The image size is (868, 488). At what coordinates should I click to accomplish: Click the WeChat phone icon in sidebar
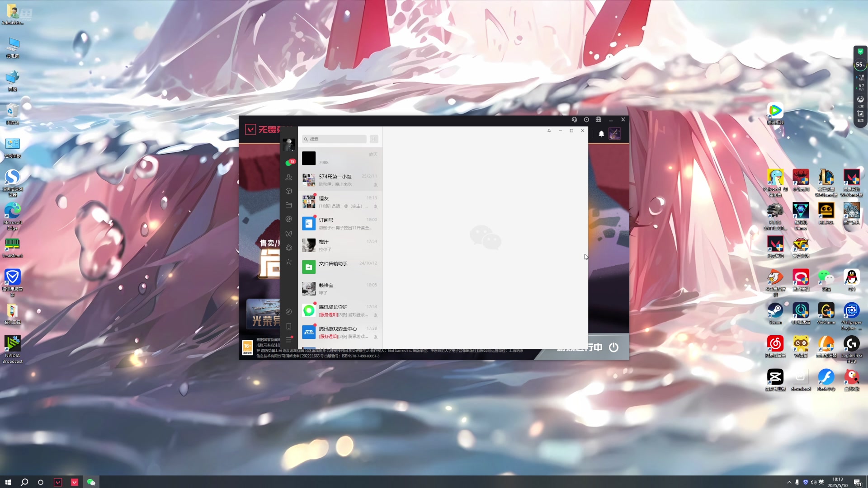click(x=289, y=326)
